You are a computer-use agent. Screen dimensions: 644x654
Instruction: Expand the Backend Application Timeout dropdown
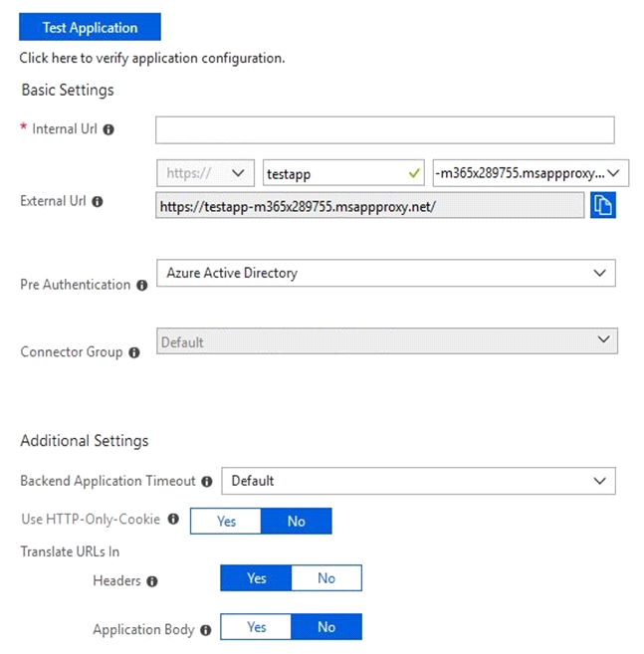[418, 481]
